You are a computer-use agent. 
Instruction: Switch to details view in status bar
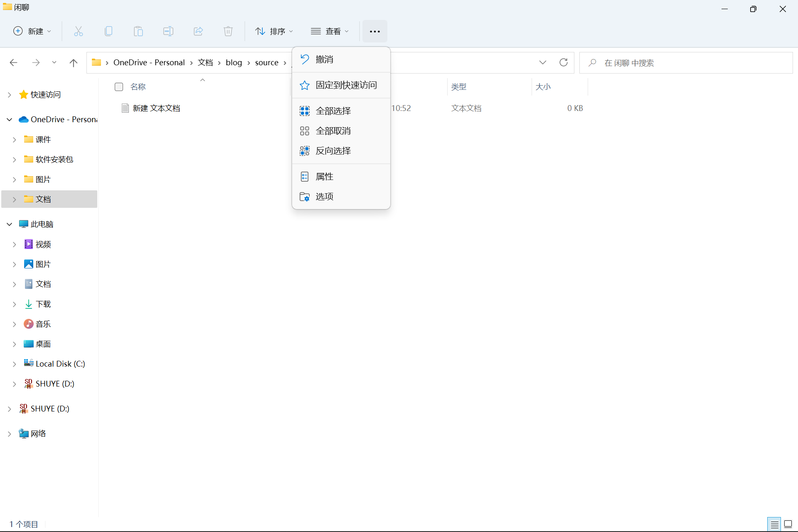(774, 524)
